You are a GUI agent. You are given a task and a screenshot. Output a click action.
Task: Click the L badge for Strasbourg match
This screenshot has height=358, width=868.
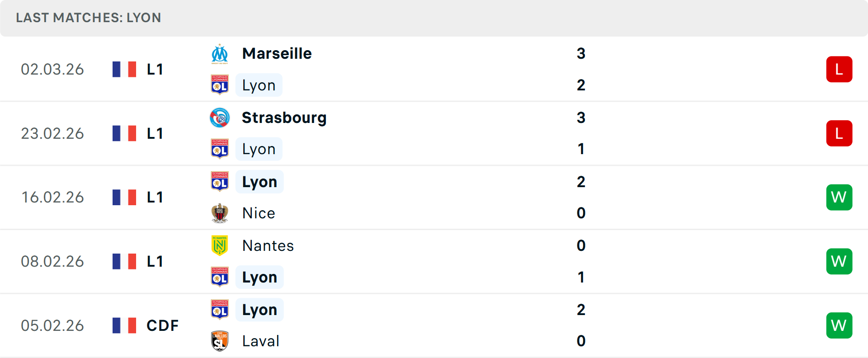pos(839,133)
